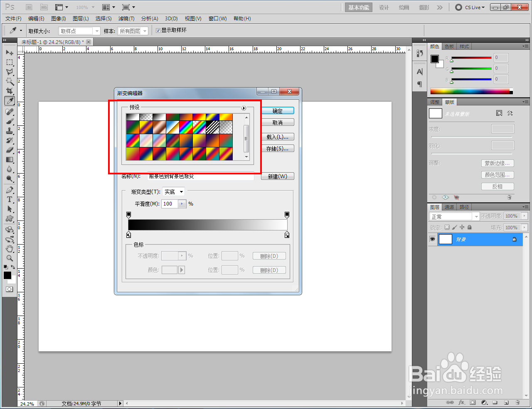532x409 pixels.
Task: Select the Eyedropper tool in the toolbox
Action: pos(10,101)
